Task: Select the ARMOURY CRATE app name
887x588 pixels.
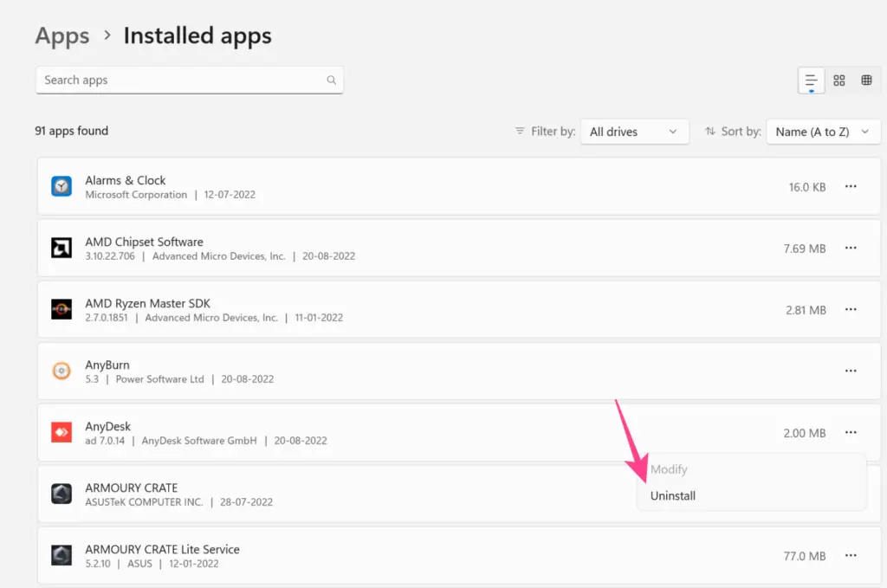Action: pos(132,488)
